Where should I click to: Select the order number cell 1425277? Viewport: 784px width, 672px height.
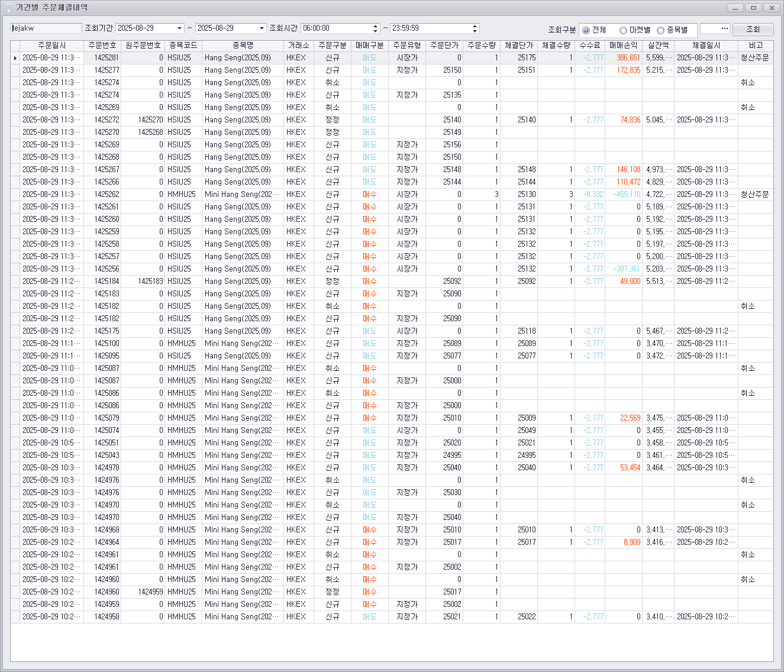point(102,70)
